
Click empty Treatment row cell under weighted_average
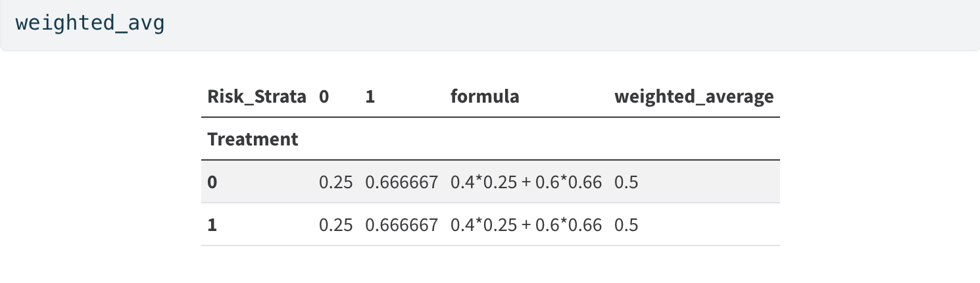point(694,140)
